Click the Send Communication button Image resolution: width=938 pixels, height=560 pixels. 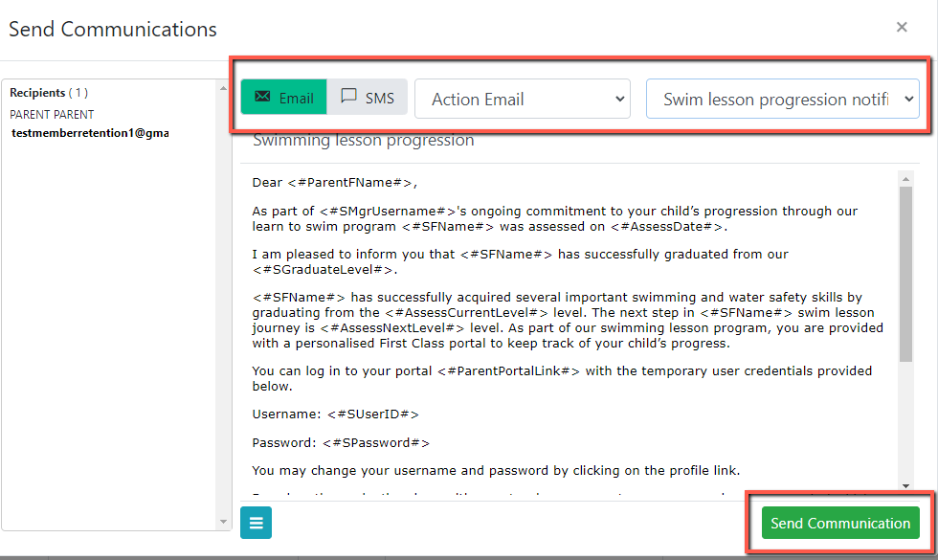(x=840, y=523)
